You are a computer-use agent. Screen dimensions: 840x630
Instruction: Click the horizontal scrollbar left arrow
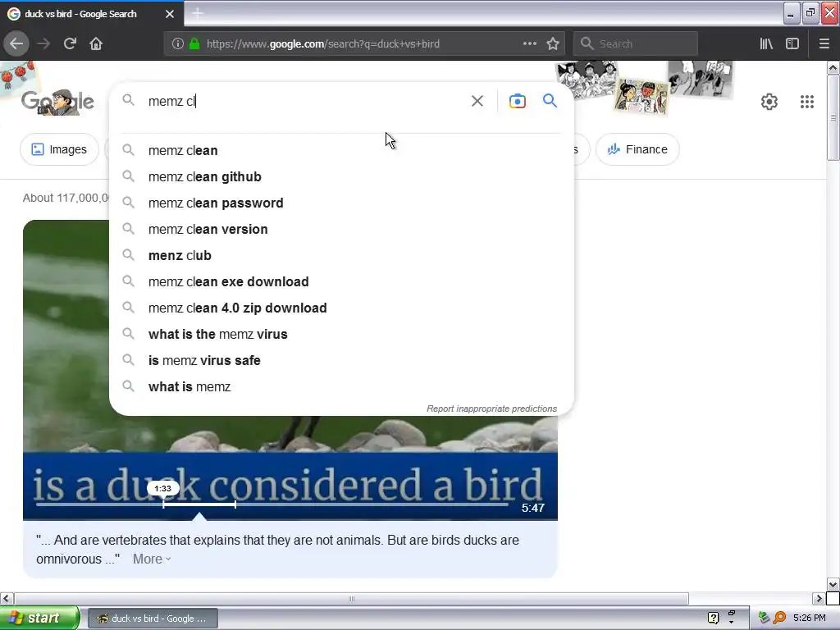tap(7, 598)
